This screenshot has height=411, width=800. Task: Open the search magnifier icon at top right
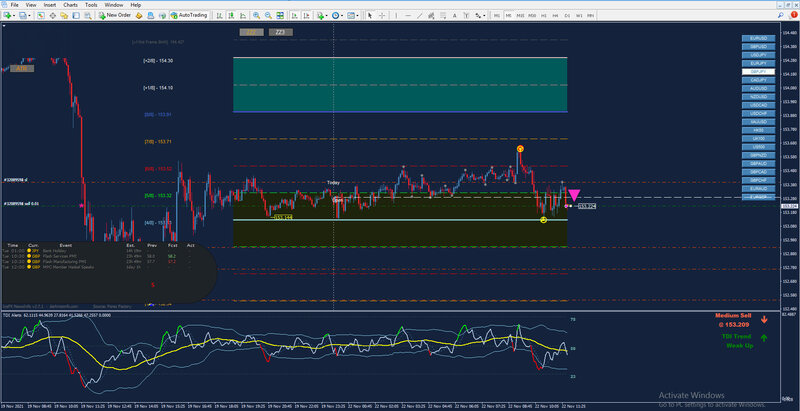point(781,15)
